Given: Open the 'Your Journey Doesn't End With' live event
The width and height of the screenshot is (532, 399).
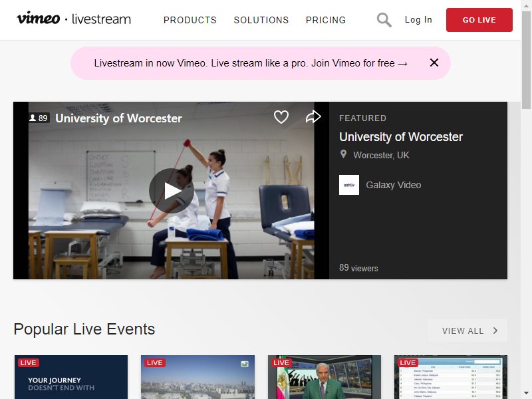Looking at the screenshot, I should pyautogui.click(x=71, y=377).
